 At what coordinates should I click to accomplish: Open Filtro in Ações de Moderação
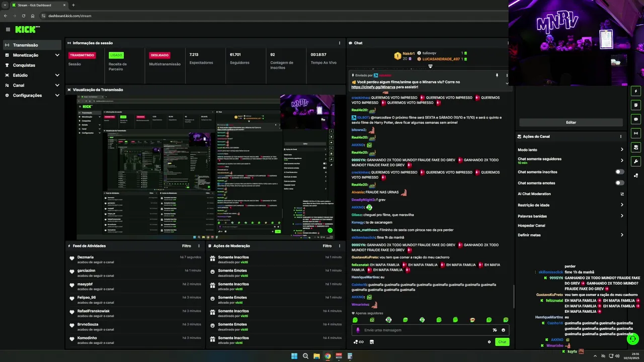[x=328, y=246]
